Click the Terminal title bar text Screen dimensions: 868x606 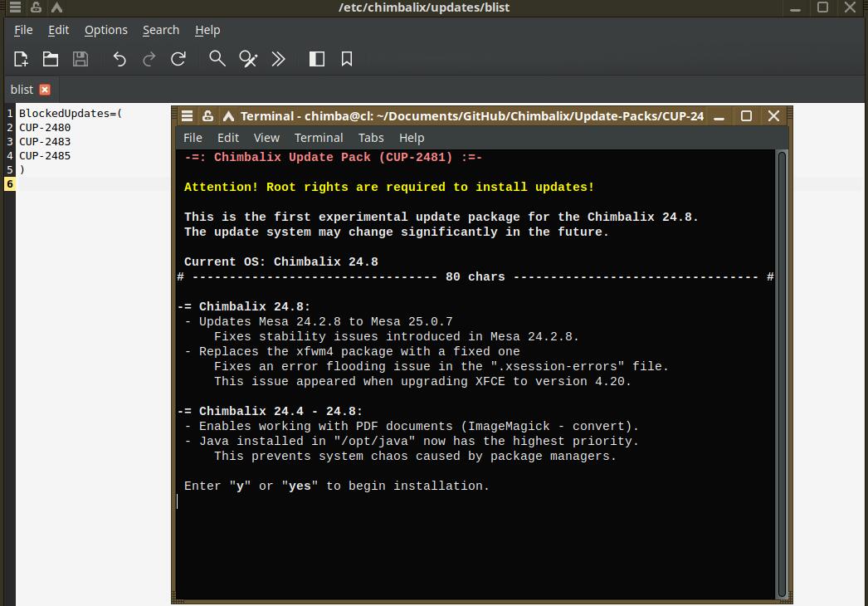click(471, 115)
